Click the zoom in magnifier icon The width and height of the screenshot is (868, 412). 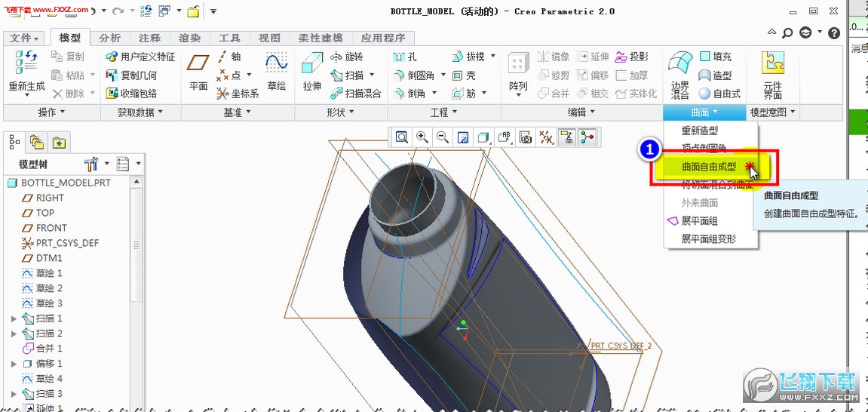tap(422, 137)
